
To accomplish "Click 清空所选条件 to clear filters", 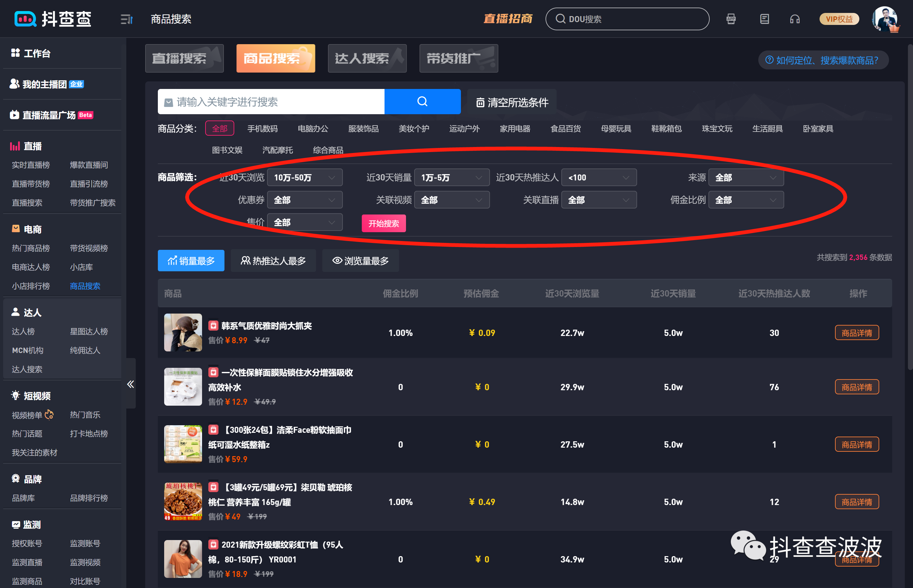I will click(512, 102).
